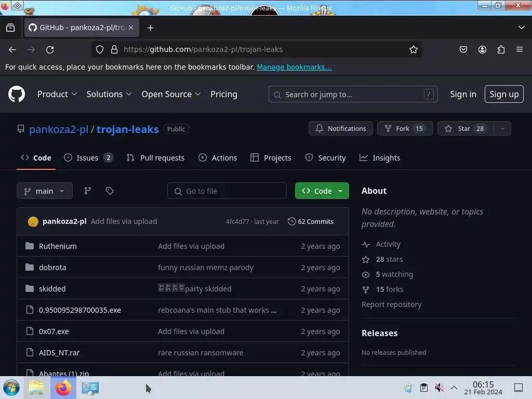
Task: Open the list all tabs chevron
Action: 522,28
